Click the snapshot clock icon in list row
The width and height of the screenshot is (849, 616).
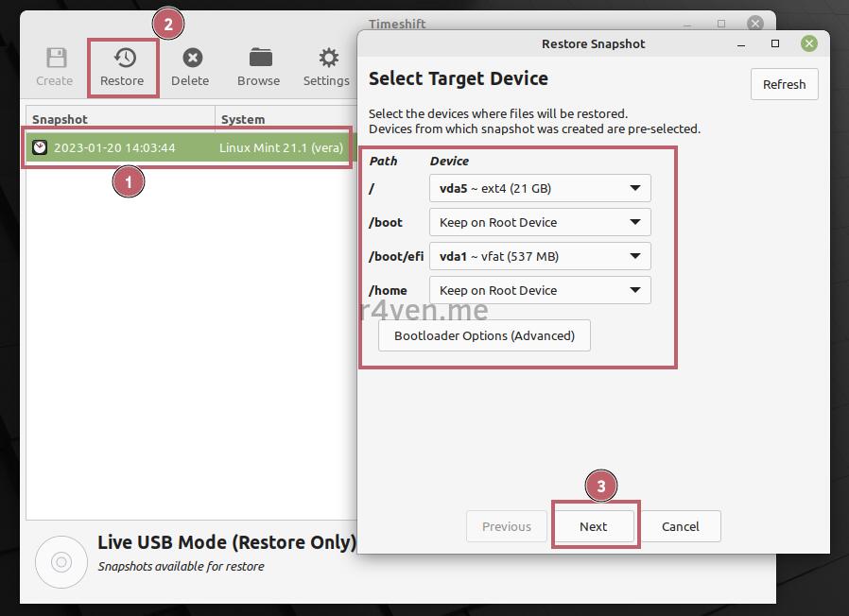click(40, 147)
